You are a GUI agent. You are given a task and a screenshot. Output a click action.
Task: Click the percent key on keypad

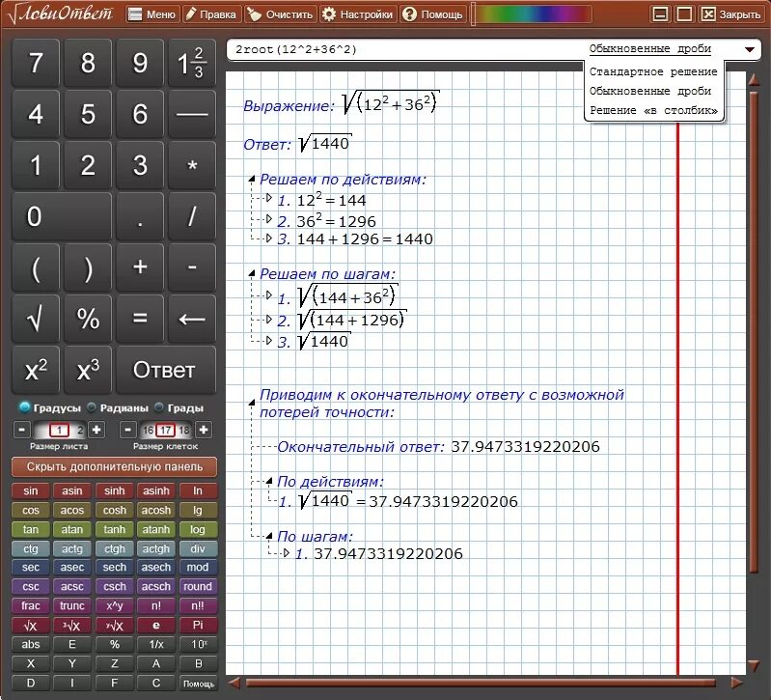pyautogui.click(x=88, y=319)
